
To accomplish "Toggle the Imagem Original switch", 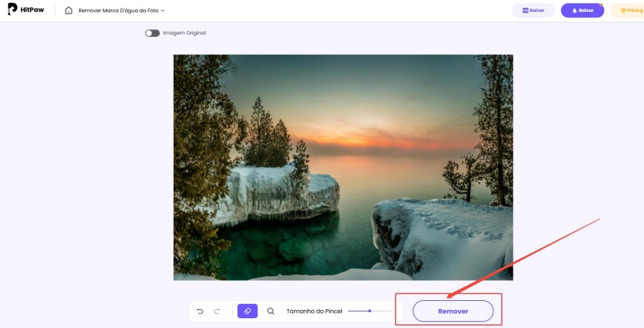I will 152,33.
